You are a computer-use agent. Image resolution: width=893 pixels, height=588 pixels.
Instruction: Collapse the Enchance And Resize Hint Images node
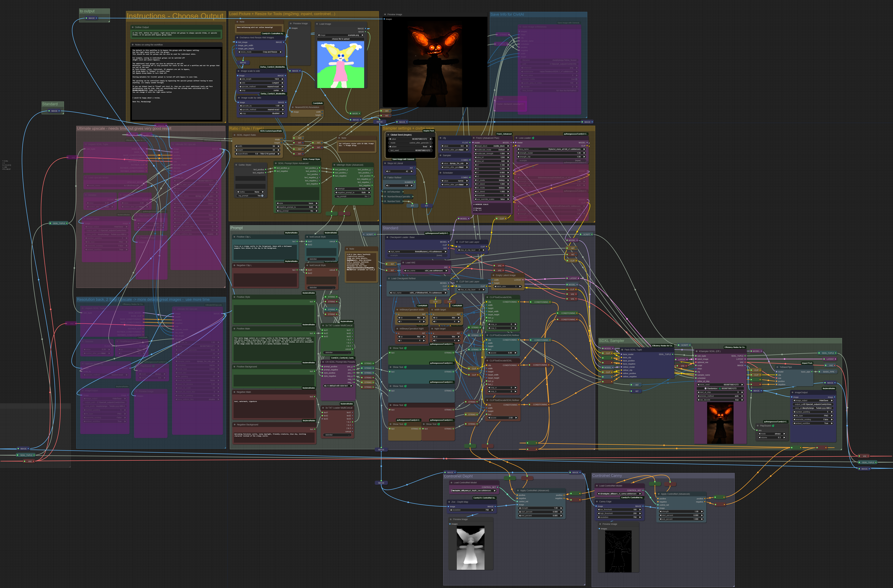[x=237, y=38]
